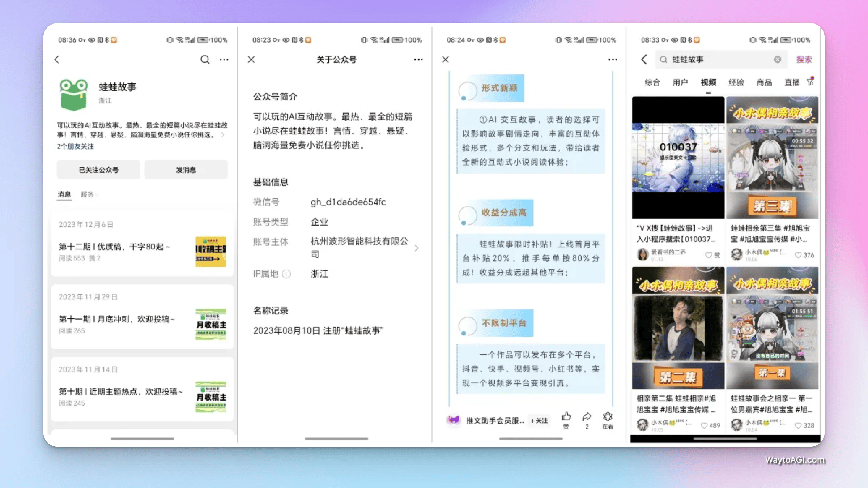The width and height of the screenshot is (868, 488).
Task: Open the yellow 收稿 thumbnail of 第十二期
Action: [210, 252]
